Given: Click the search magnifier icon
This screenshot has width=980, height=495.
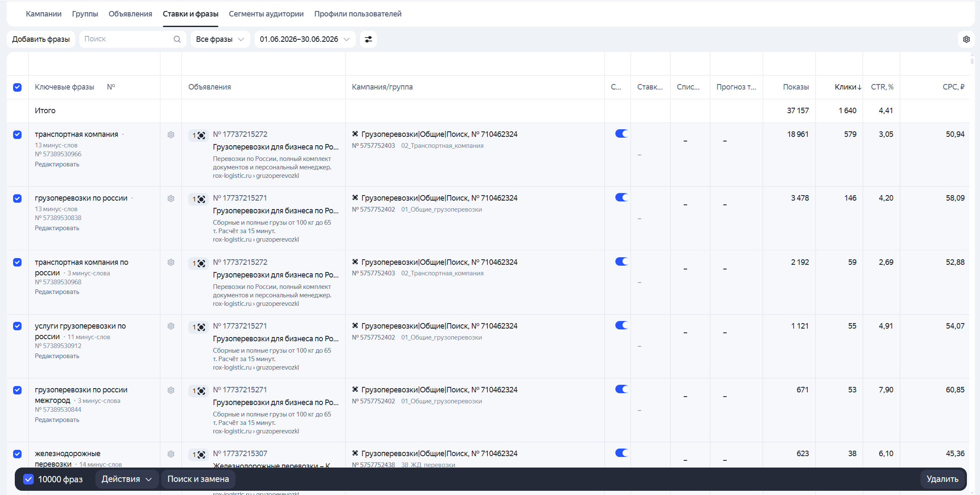Looking at the screenshot, I should click(x=177, y=39).
